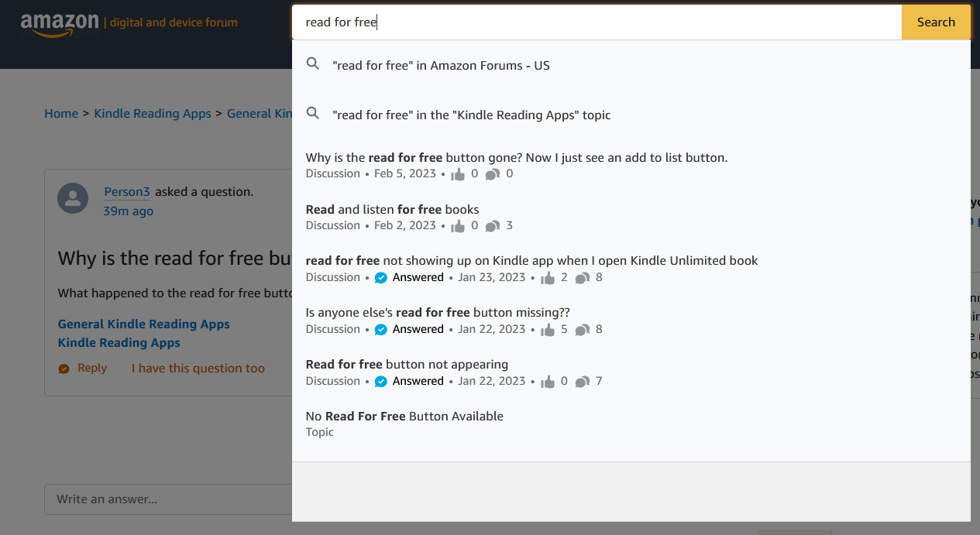This screenshot has height=535, width=980.
Task: Click magnifier icon beside Amazon Forums - US suggestion
Action: (313, 64)
